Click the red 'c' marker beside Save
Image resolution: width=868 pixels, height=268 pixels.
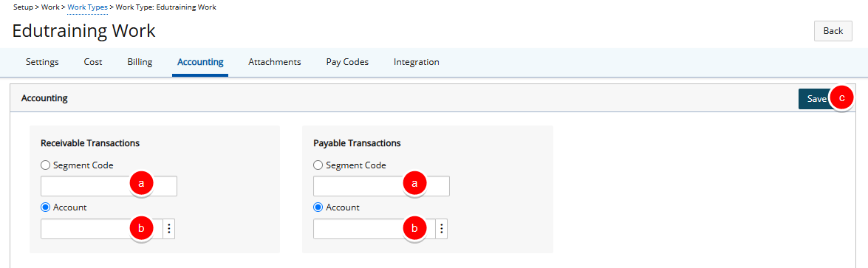point(842,99)
